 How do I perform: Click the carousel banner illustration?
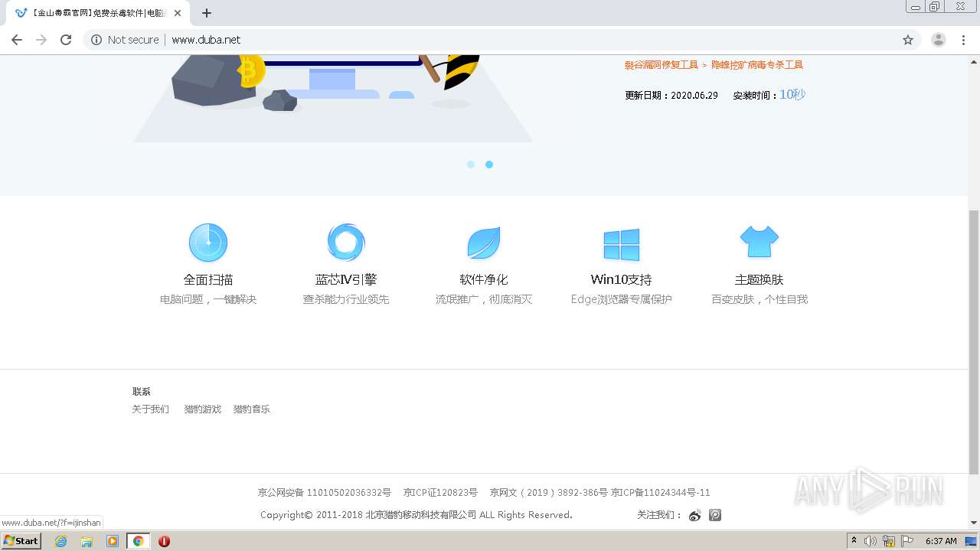tap(333, 99)
